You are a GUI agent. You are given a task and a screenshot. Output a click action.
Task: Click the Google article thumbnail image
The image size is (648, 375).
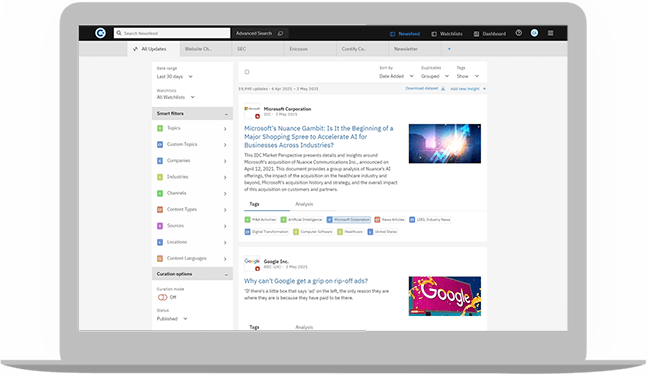click(x=445, y=296)
